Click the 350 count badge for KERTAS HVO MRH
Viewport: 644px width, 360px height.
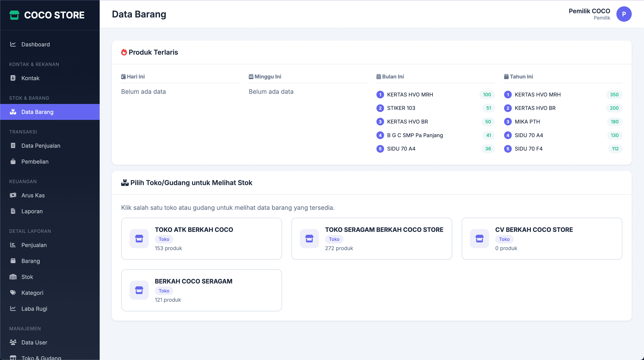(614, 95)
